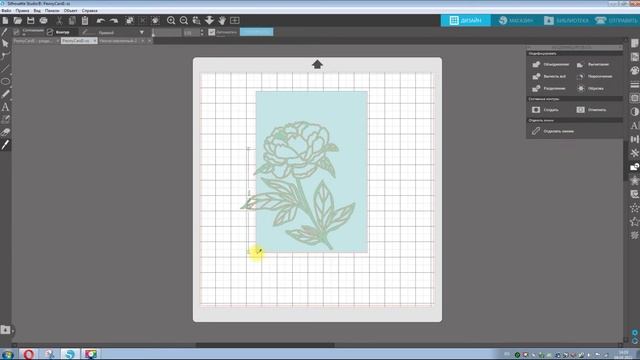Click Создать to make compound path

coord(545,110)
